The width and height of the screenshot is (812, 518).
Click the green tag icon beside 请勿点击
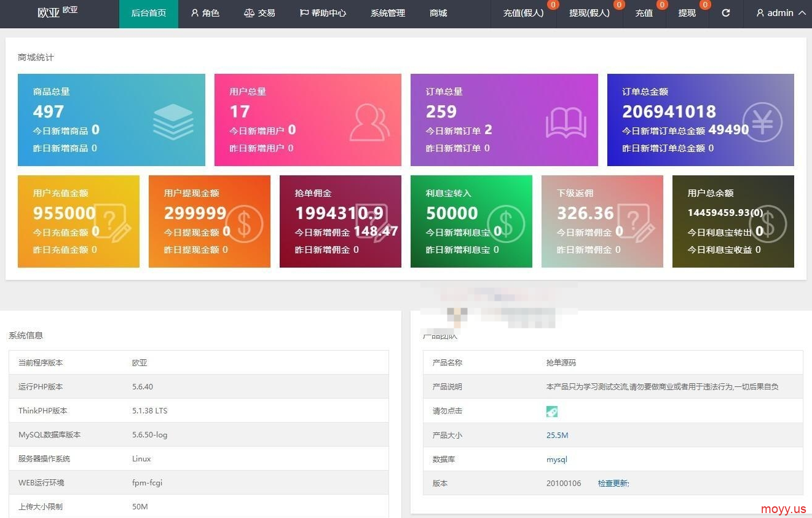click(552, 411)
